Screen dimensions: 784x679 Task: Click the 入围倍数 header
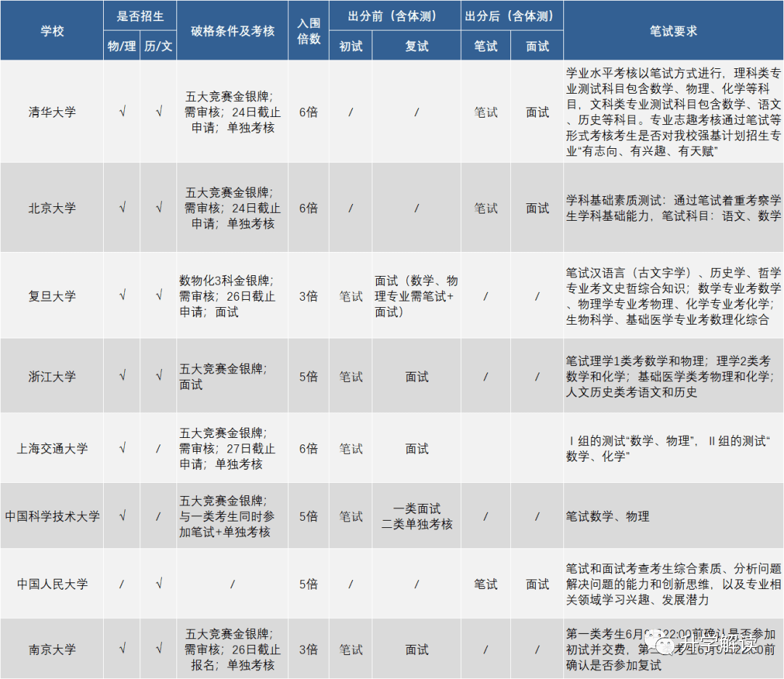309,31
